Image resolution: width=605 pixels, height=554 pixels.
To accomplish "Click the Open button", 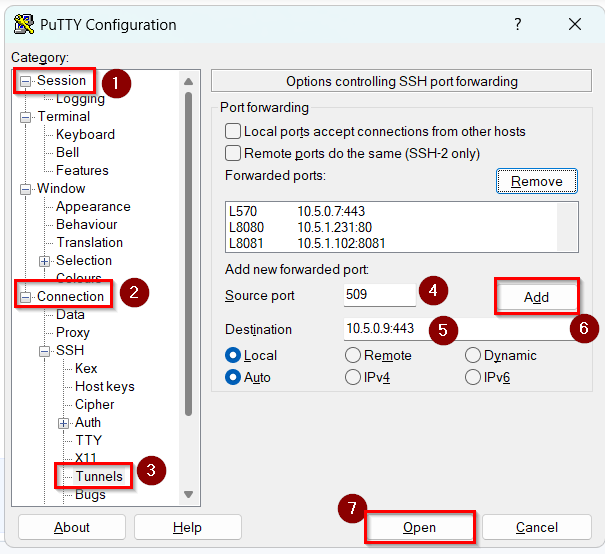I will (419, 527).
